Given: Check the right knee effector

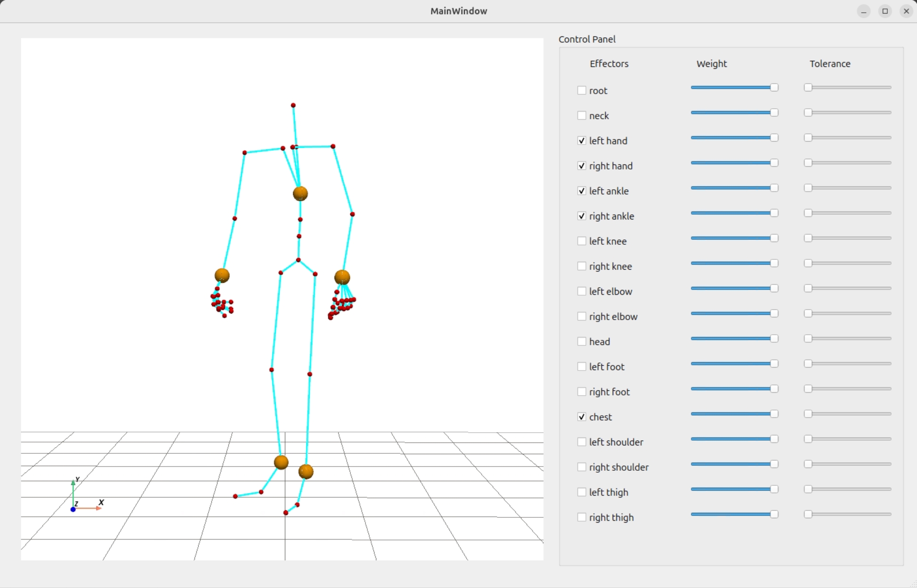Looking at the screenshot, I should point(582,266).
